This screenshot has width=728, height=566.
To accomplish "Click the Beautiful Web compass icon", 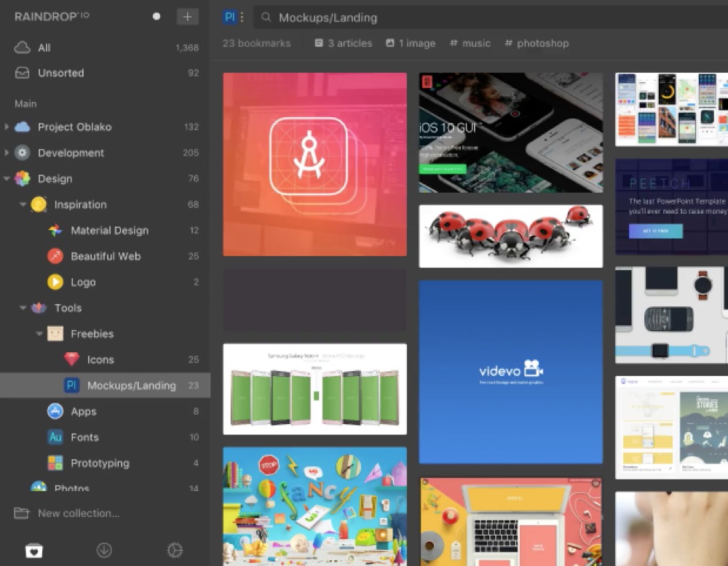I will 55,256.
